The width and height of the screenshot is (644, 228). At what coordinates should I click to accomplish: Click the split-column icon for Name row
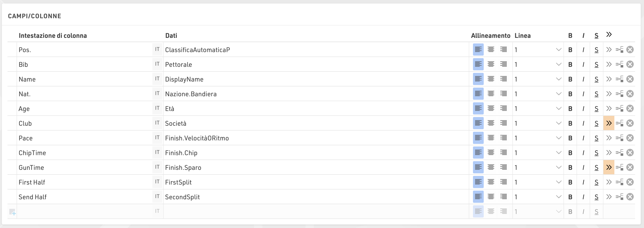pyautogui.click(x=619, y=79)
